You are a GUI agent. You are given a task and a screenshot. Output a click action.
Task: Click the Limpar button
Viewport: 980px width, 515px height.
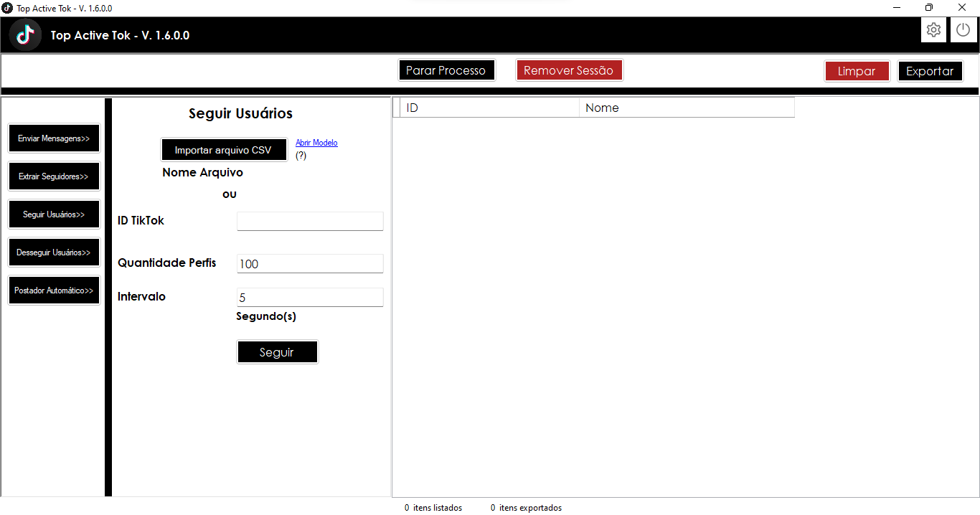[x=857, y=70]
